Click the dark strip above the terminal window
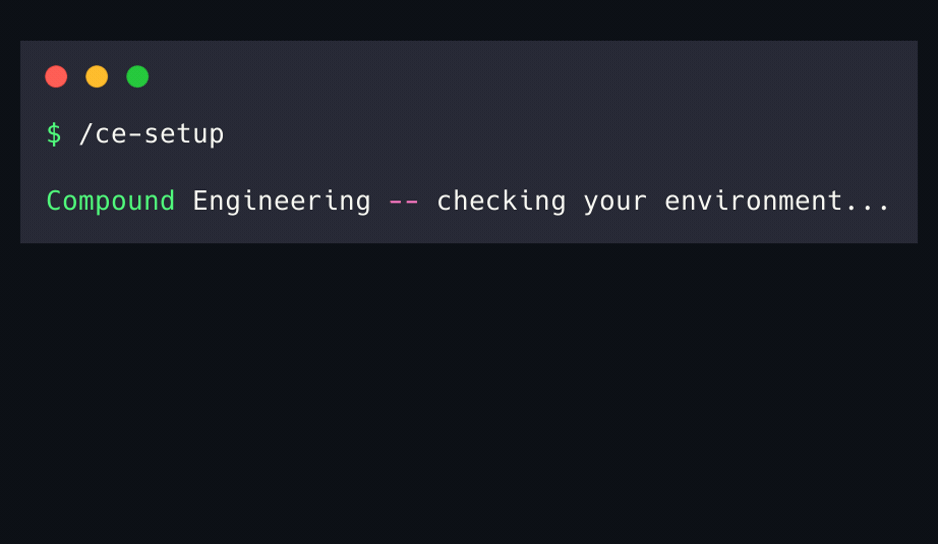 [x=469, y=20]
